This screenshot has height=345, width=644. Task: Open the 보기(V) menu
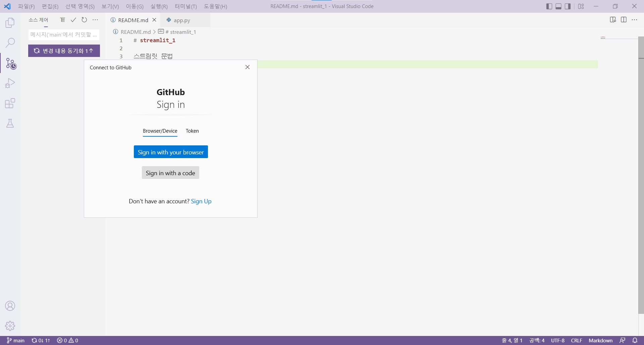[110, 6]
